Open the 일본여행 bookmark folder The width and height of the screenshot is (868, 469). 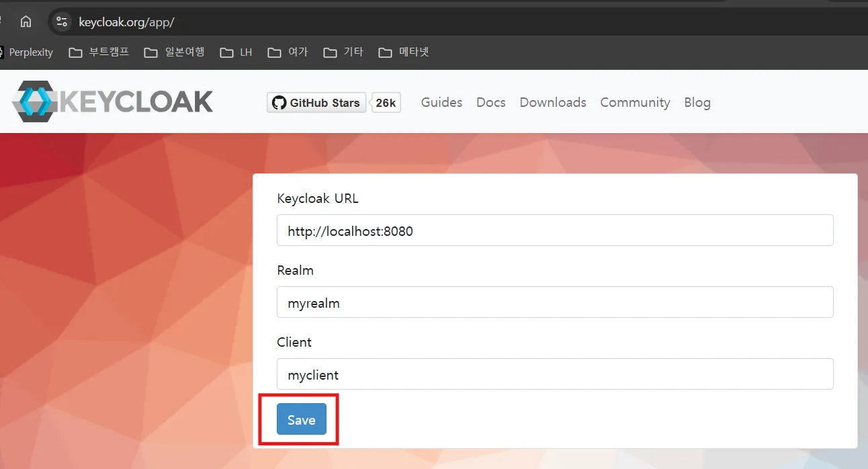[175, 52]
